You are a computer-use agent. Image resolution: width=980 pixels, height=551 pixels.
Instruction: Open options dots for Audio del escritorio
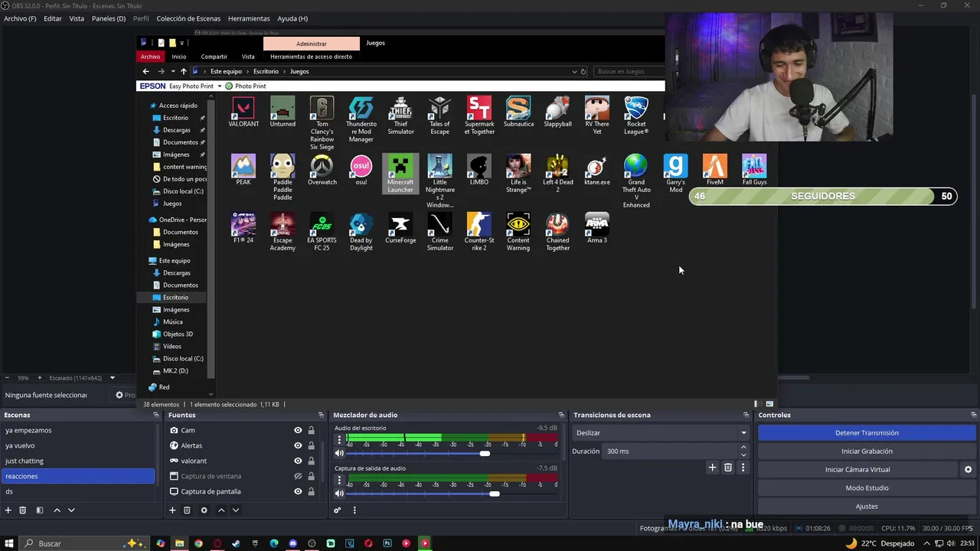339,440
